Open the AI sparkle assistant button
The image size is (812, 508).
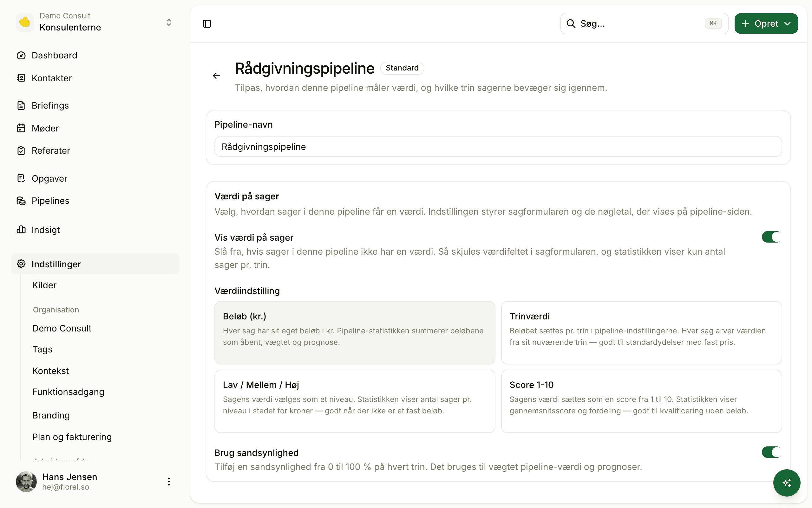pyautogui.click(x=787, y=483)
